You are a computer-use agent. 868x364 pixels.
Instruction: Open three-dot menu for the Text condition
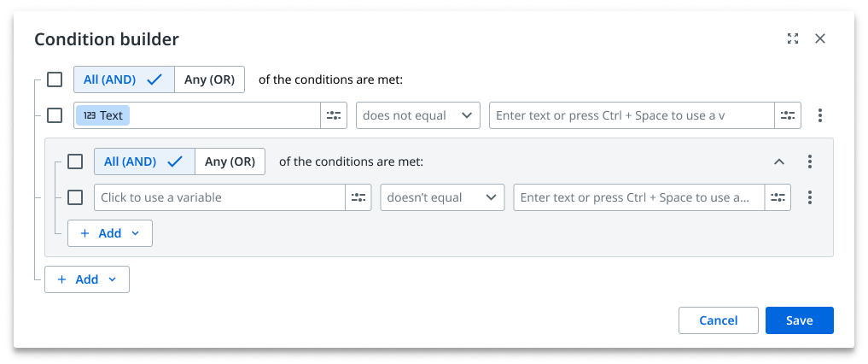(x=820, y=115)
